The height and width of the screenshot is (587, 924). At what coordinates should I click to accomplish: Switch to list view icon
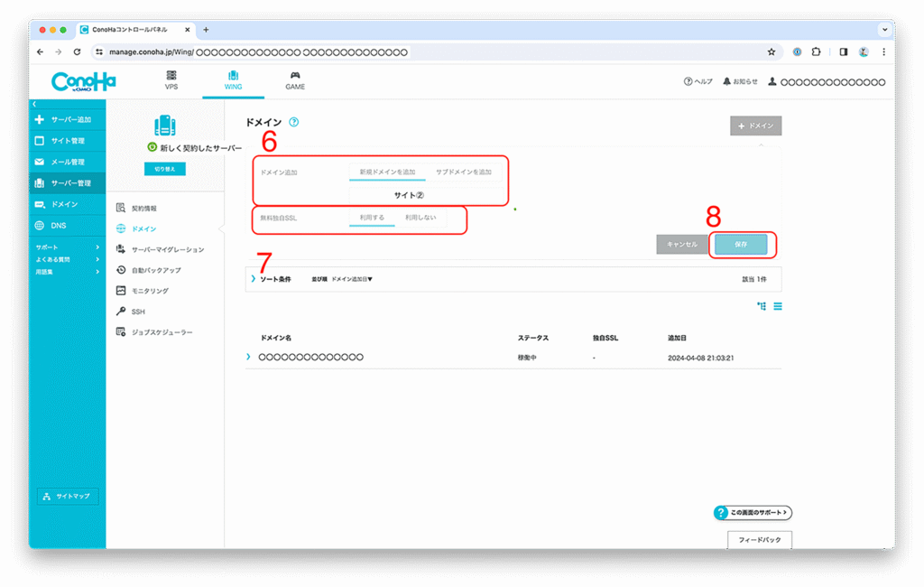(x=778, y=306)
